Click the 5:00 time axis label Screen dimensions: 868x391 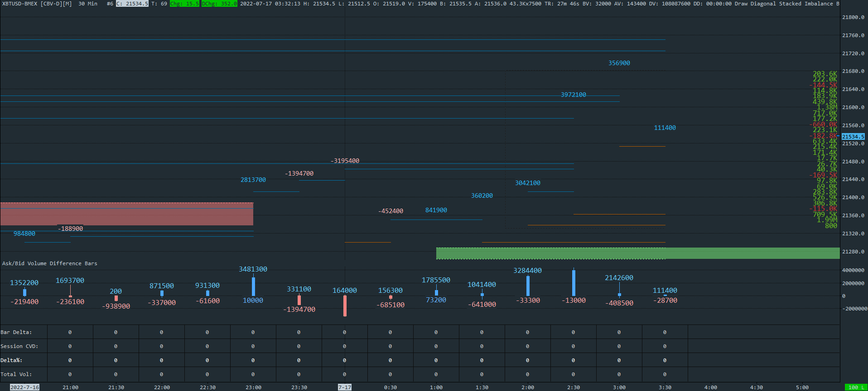(802, 387)
